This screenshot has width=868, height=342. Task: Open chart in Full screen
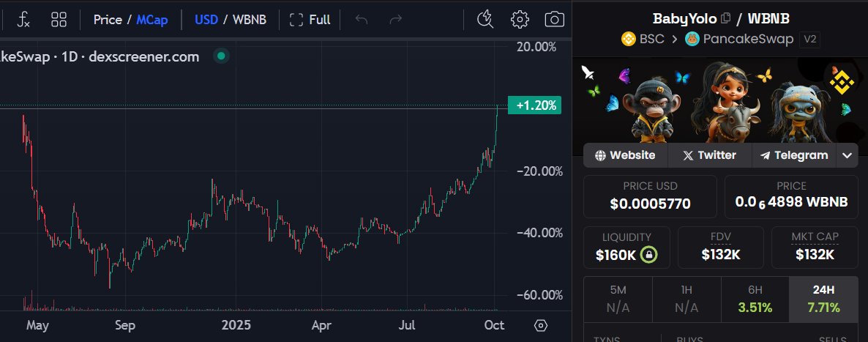point(310,20)
